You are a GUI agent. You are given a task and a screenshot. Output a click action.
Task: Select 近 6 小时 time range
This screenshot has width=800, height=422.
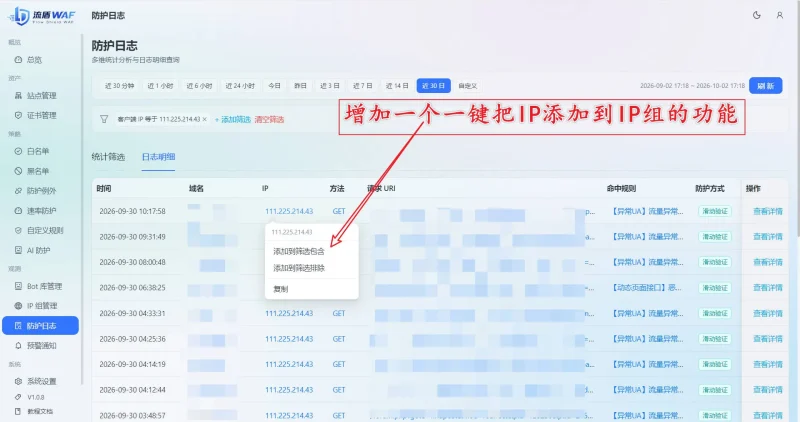[x=199, y=86]
